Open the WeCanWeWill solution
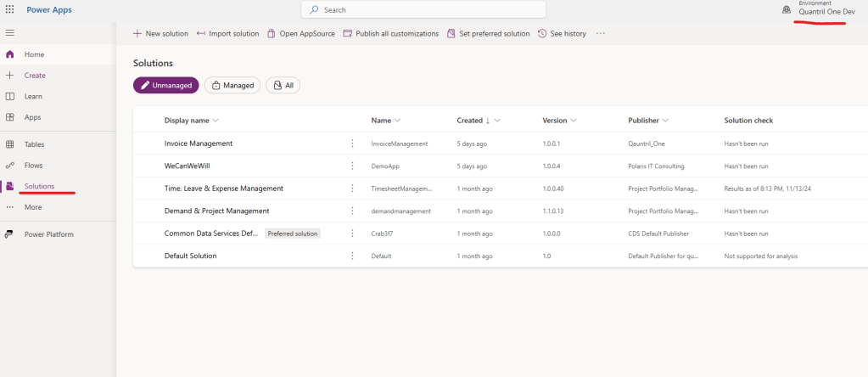The width and height of the screenshot is (868, 377). tap(187, 166)
